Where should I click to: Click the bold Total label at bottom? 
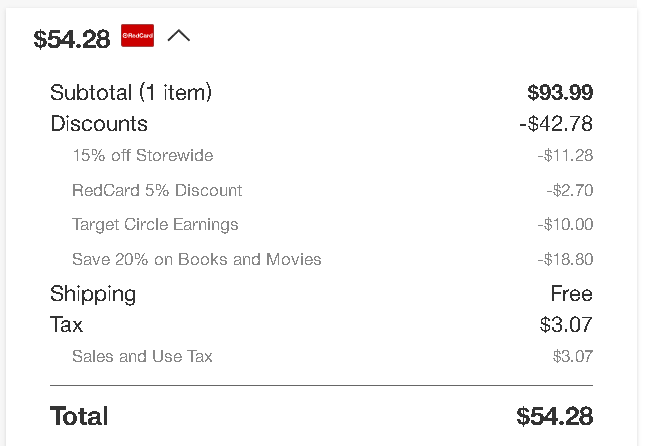pos(79,416)
